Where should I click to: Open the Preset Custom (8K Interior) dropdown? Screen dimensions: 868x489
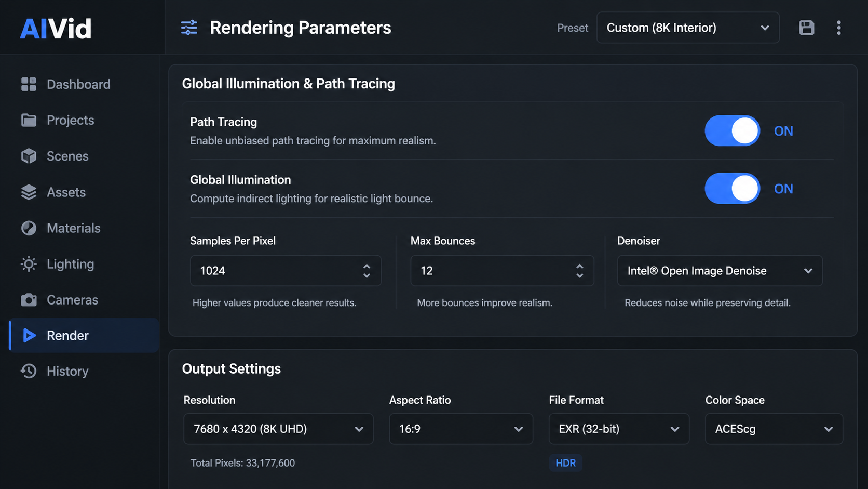coord(688,28)
